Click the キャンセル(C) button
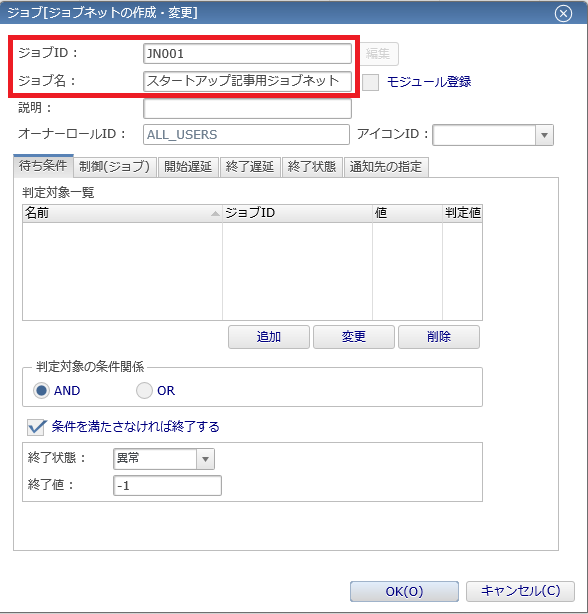588x614 pixels. pyautogui.click(x=520, y=591)
